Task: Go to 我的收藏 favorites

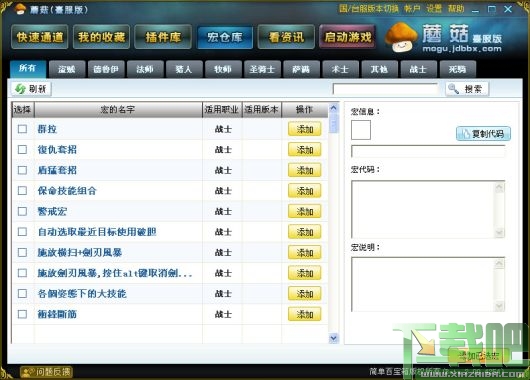Action: tap(101, 37)
